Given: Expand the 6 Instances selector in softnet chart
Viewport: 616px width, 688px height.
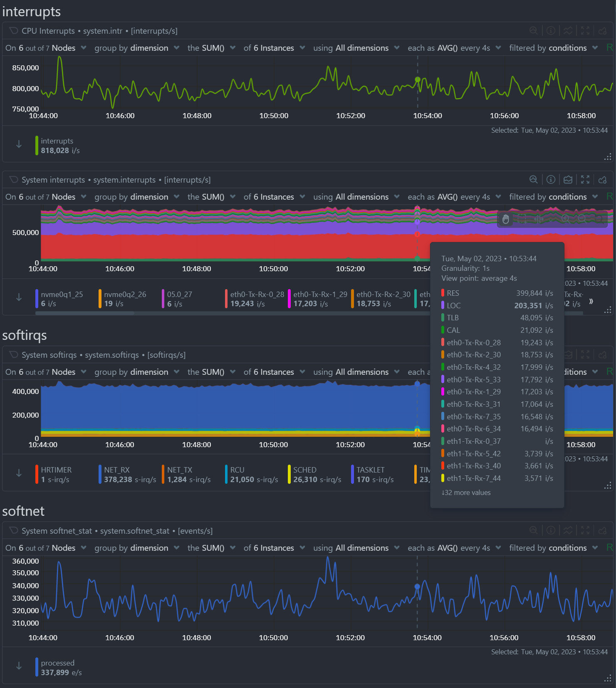Looking at the screenshot, I should point(274,548).
